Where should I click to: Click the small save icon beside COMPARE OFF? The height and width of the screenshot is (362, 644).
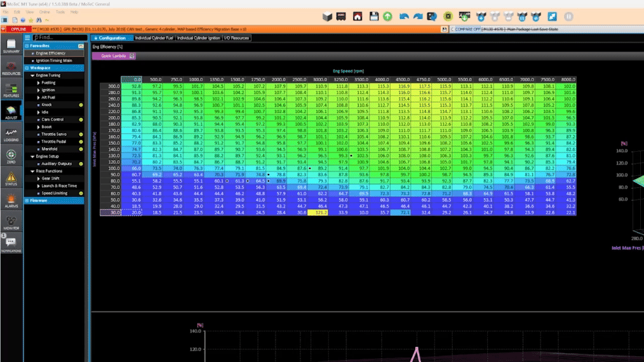(x=445, y=29)
